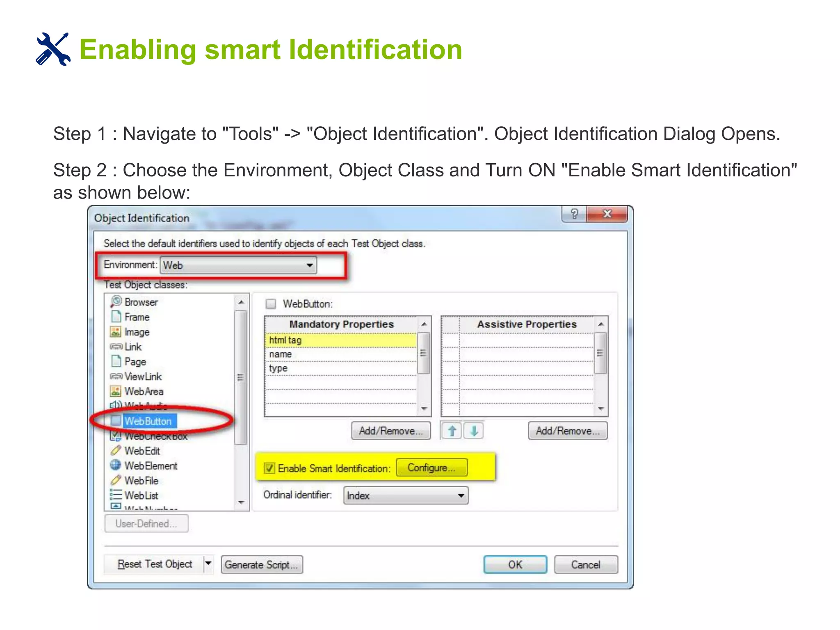Image resolution: width=840 pixels, height=630 pixels.
Task: Click Add/Remove under Mandatory Properties
Action: click(x=391, y=431)
